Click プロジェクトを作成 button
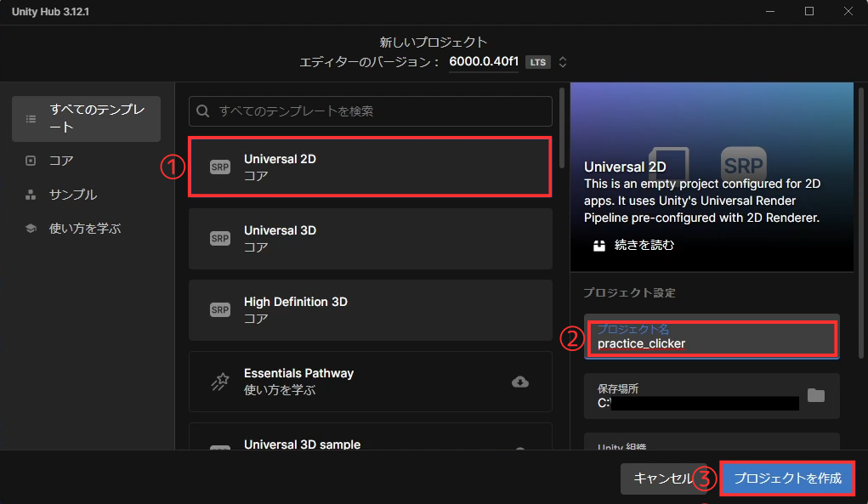 coord(787,479)
